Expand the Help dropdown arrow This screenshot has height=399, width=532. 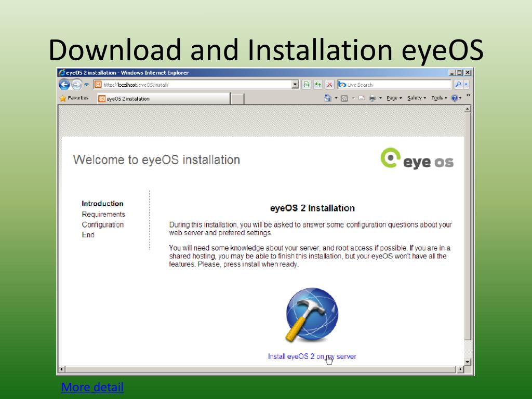pyautogui.click(x=460, y=98)
